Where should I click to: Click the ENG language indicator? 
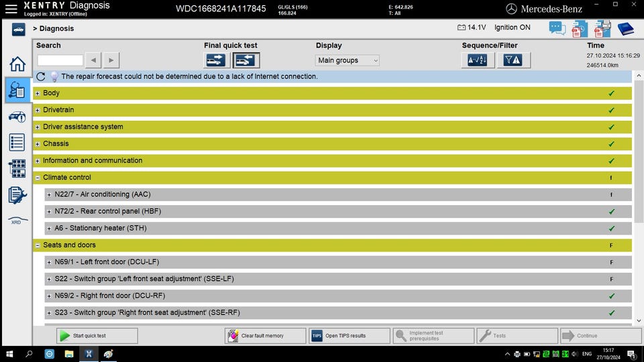tap(587, 354)
